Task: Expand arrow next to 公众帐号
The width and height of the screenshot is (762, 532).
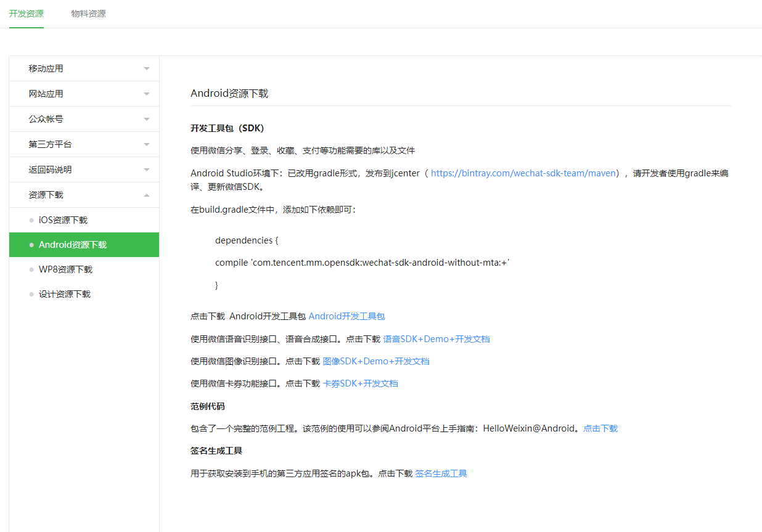Action: tap(147, 119)
